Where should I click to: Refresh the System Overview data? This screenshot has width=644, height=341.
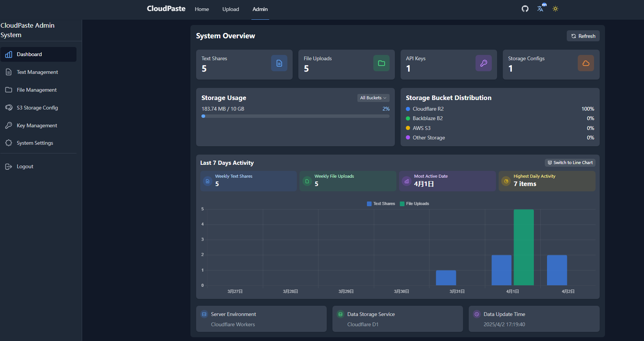coord(583,36)
